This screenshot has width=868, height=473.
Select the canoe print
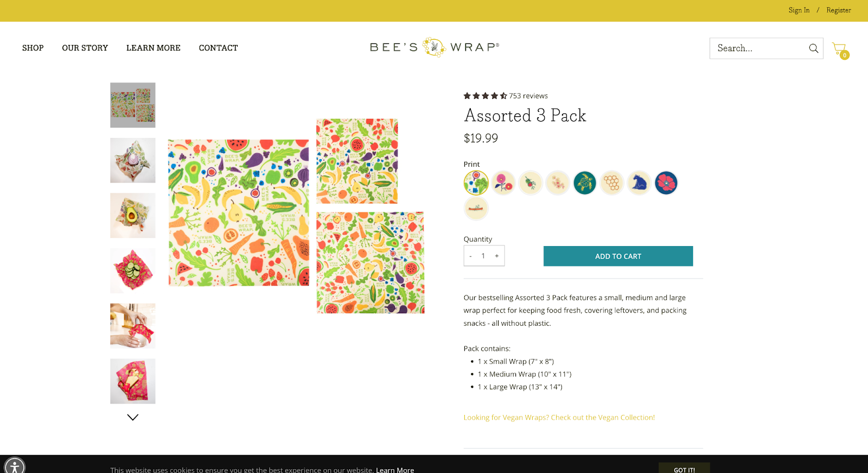[476, 208]
